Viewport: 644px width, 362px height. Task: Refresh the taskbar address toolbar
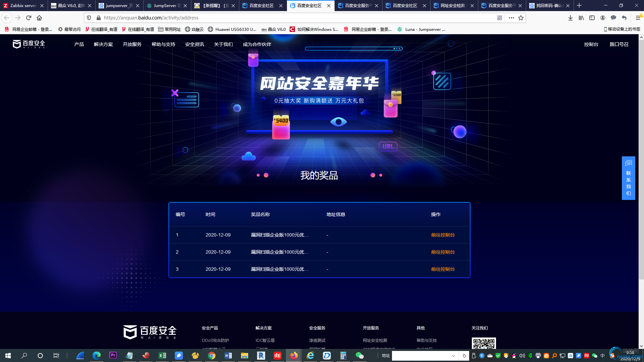pyautogui.click(x=464, y=356)
